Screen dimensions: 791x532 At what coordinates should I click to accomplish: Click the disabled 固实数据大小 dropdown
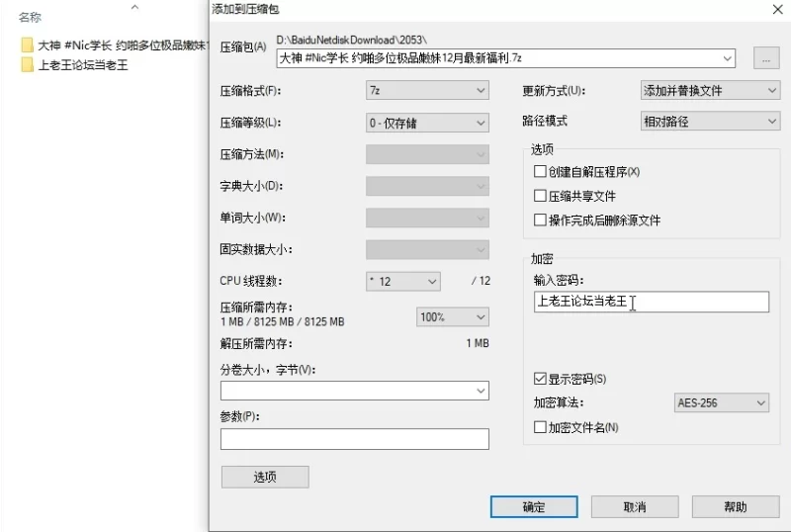point(427,249)
